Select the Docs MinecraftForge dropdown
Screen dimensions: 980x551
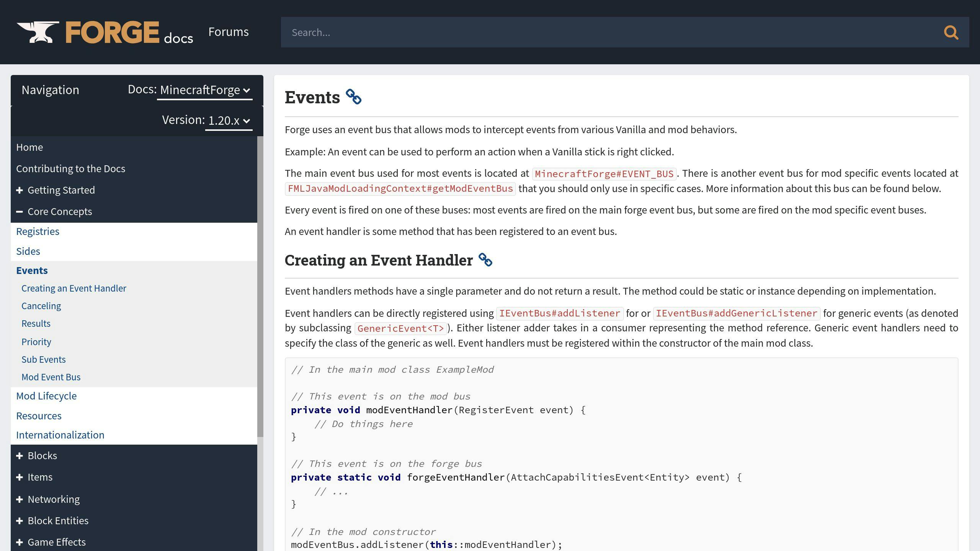pos(204,90)
